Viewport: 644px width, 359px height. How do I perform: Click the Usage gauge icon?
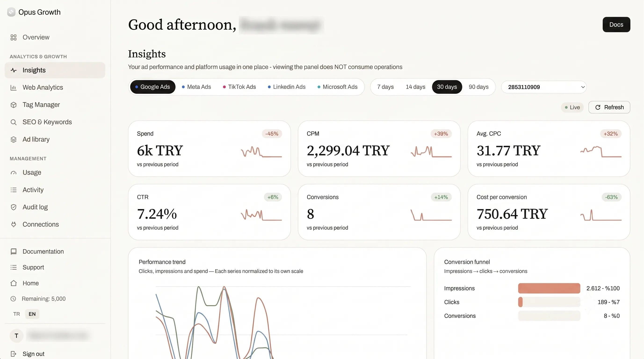14,173
